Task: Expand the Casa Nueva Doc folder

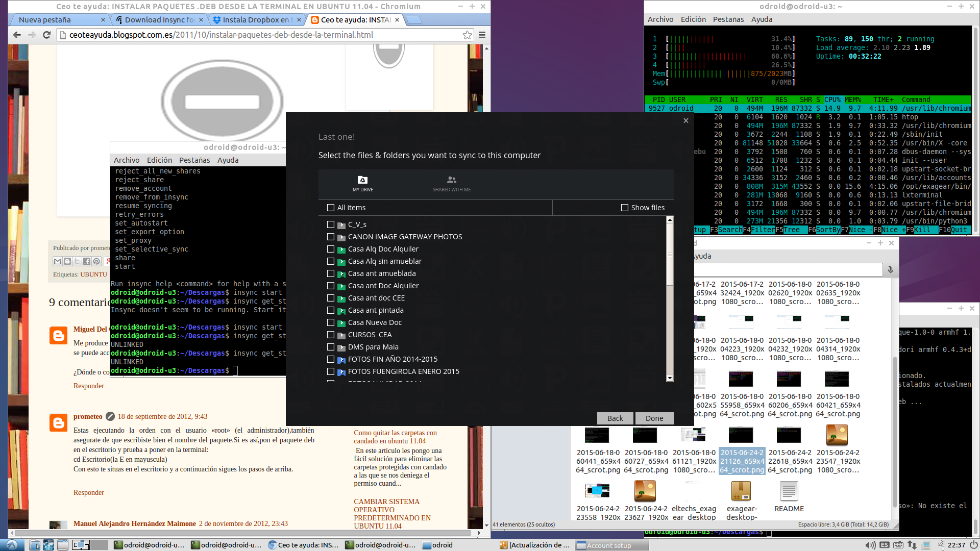Action: (x=341, y=323)
